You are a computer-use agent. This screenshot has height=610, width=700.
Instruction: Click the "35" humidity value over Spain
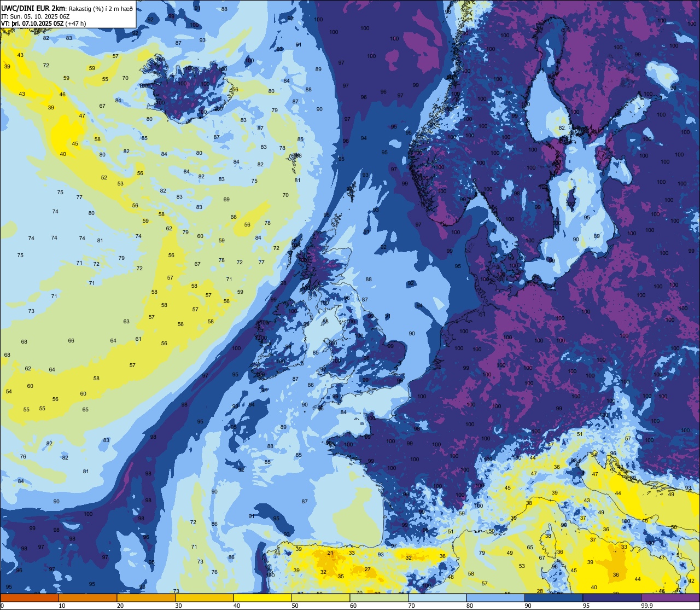[x=341, y=576]
